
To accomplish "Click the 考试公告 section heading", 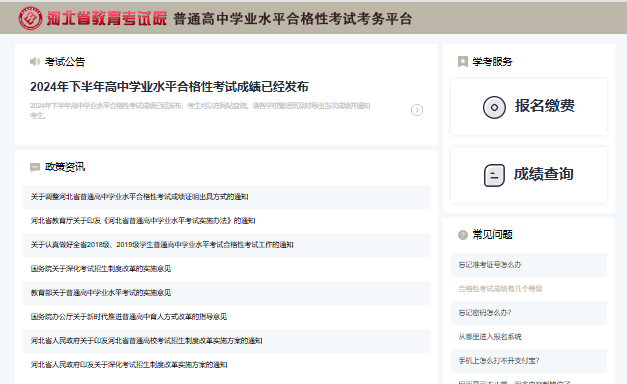I will coord(65,62).
